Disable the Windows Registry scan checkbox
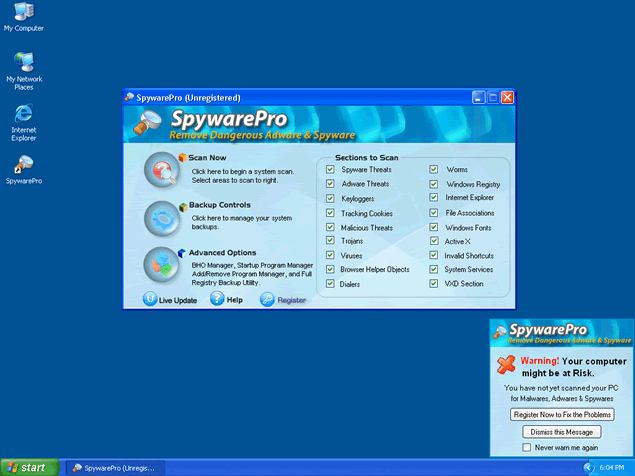Image resolution: width=635 pixels, height=476 pixels. coord(434,184)
